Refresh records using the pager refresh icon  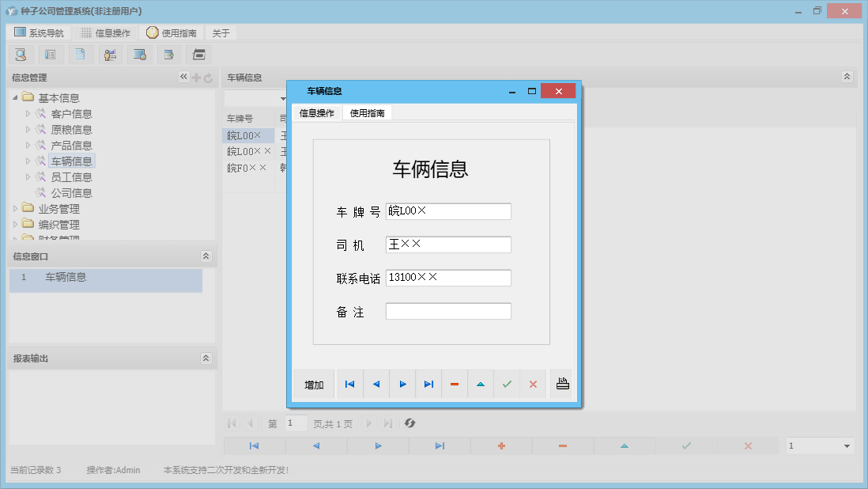pos(409,423)
